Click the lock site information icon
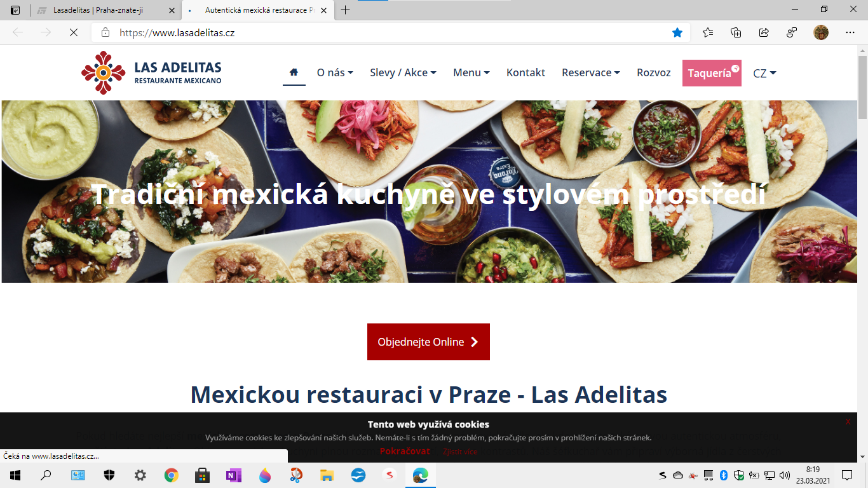 [x=105, y=32]
